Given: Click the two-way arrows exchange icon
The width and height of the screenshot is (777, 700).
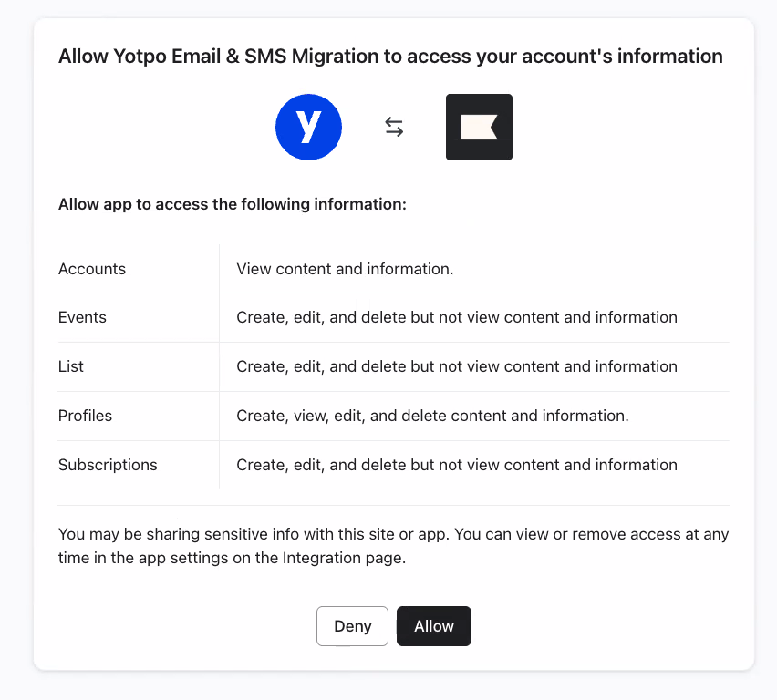Looking at the screenshot, I should [x=394, y=128].
